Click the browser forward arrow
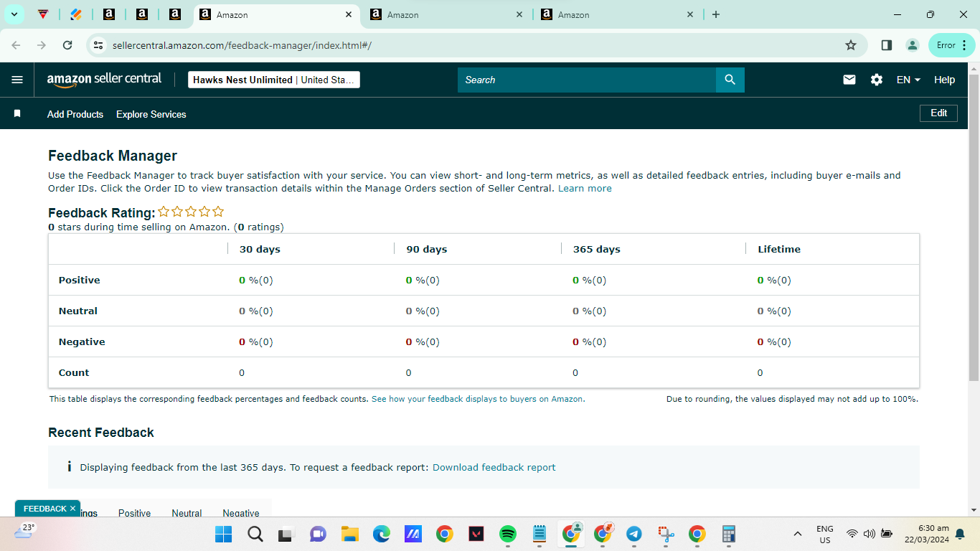 coord(42,45)
